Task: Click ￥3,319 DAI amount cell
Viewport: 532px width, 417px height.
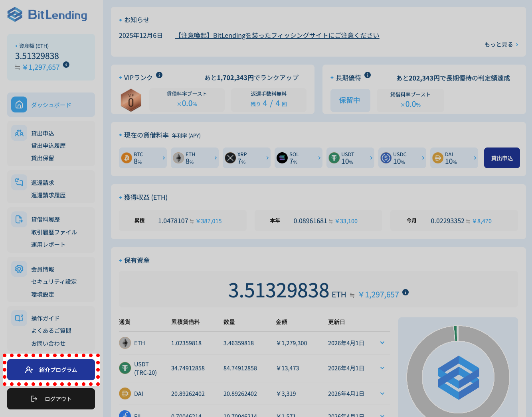Action: coord(286,394)
